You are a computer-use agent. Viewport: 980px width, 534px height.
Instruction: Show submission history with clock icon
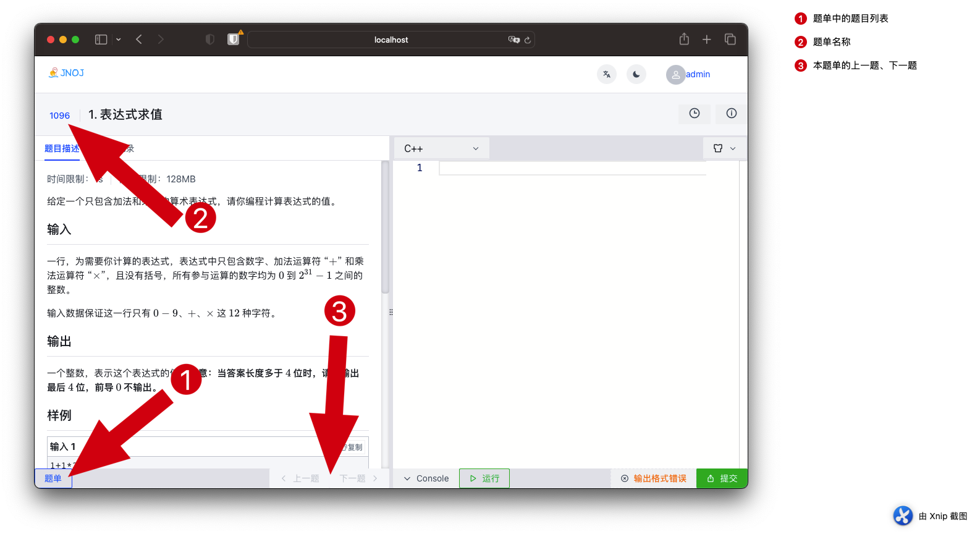pyautogui.click(x=695, y=113)
